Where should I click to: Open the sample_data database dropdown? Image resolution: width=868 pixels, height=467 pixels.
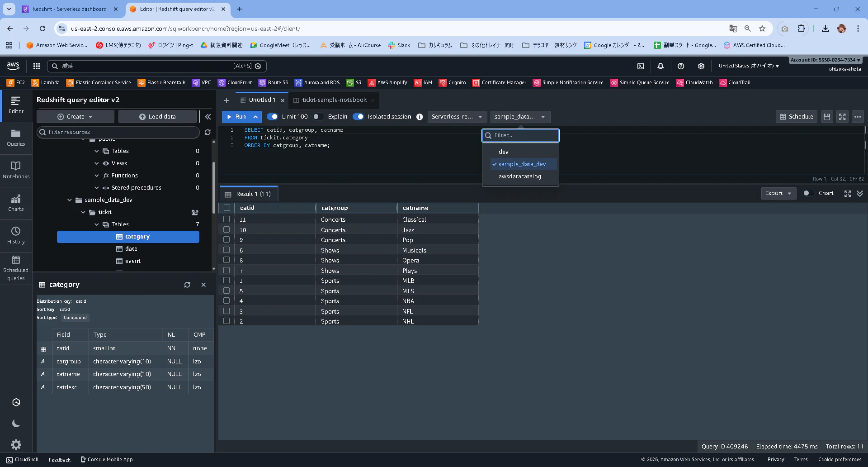[520, 117]
